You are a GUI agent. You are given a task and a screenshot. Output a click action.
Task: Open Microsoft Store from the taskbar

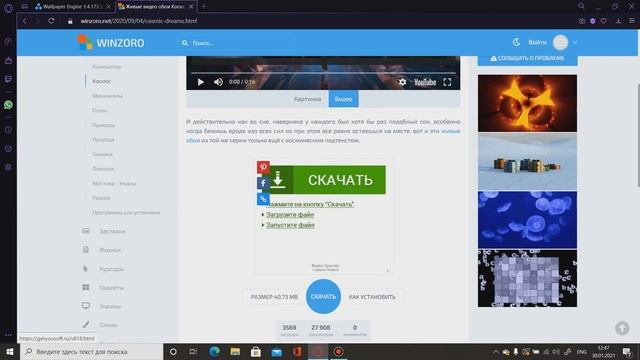[x=256, y=351]
